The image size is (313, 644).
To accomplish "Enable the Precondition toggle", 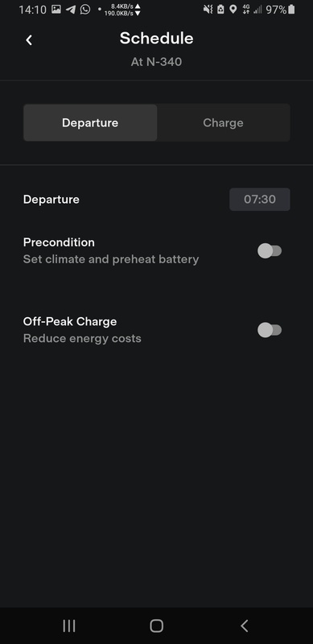I will coord(270,250).
